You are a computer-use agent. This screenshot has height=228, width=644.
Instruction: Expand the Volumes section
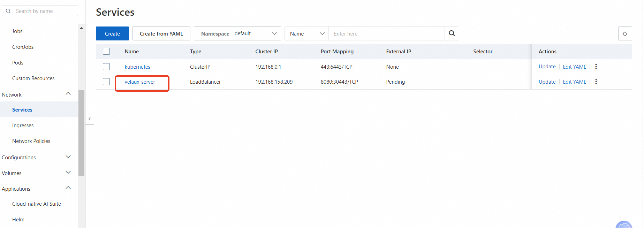point(68,173)
